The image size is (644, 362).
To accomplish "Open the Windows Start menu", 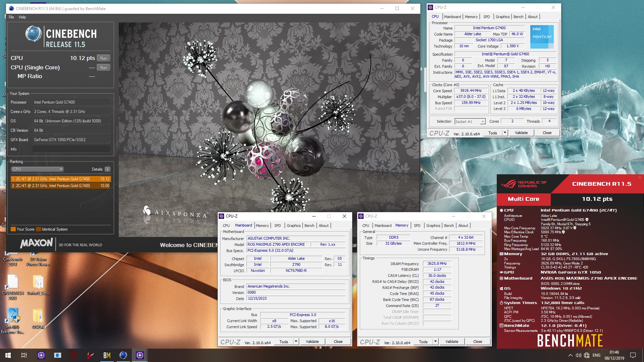I will pyautogui.click(x=8, y=355).
